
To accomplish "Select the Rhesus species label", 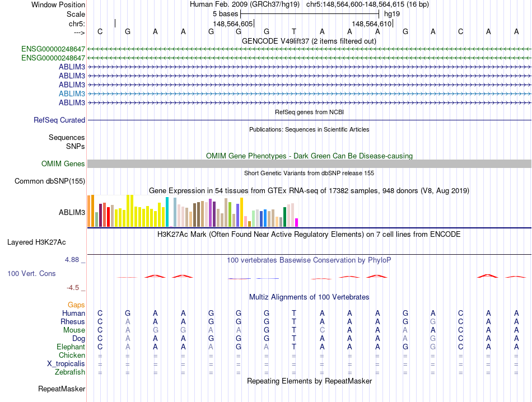I will (x=73, y=321).
